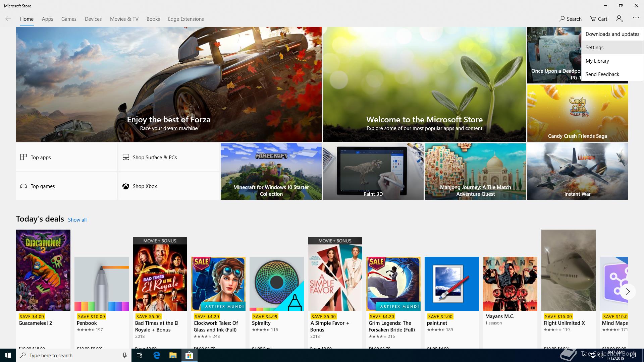Switch to the Movies & TV tab
The width and height of the screenshot is (644, 362).
[x=124, y=19]
